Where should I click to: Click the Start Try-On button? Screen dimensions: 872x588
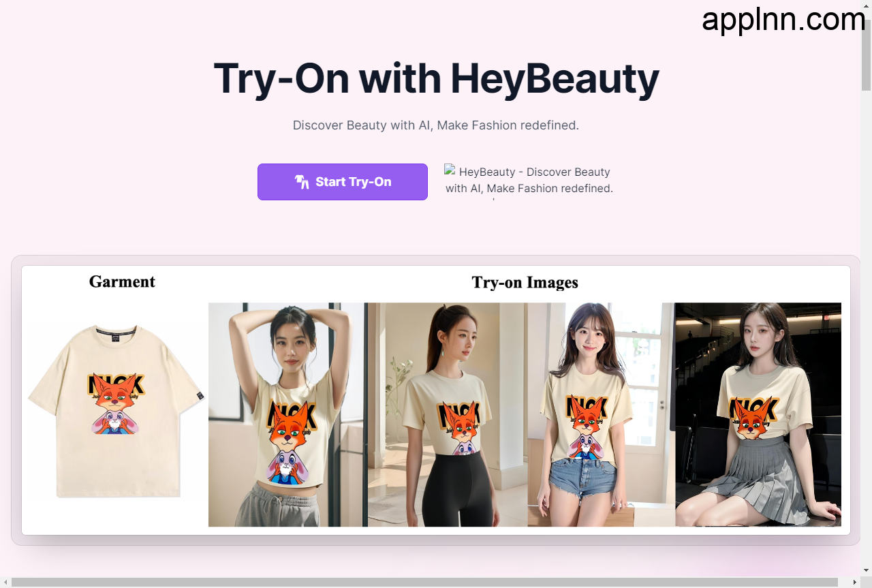click(342, 182)
